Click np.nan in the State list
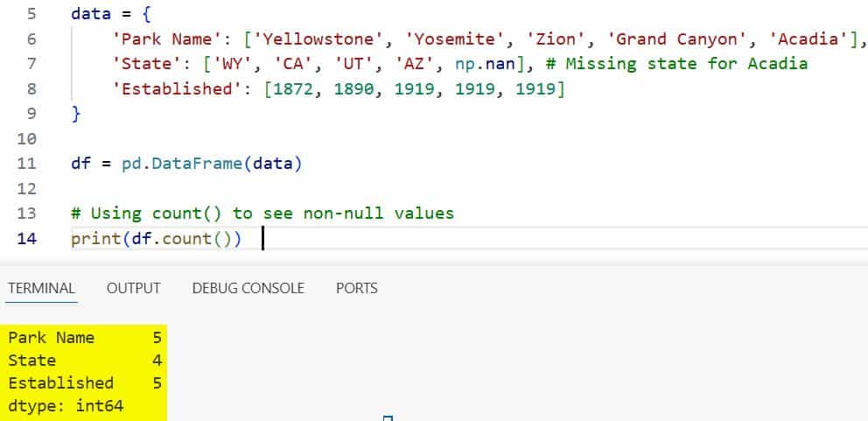This screenshot has width=868, height=421. [x=485, y=64]
